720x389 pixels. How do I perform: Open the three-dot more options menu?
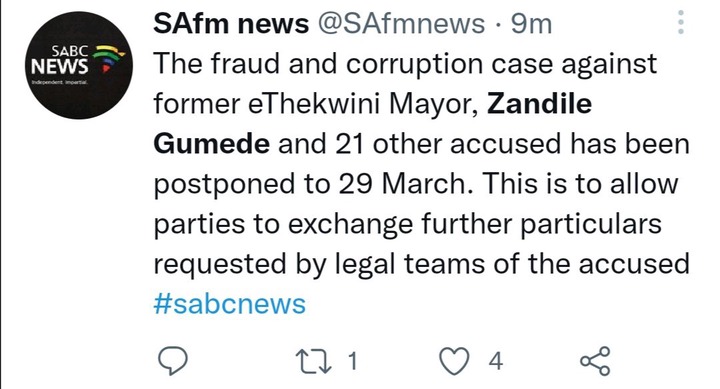click(681, 22)
